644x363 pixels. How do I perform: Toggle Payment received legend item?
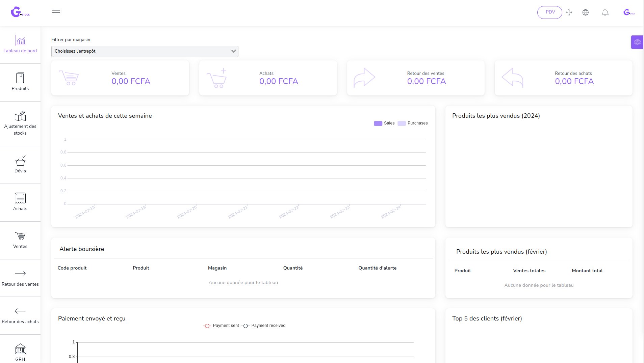[x=264, y=326]
